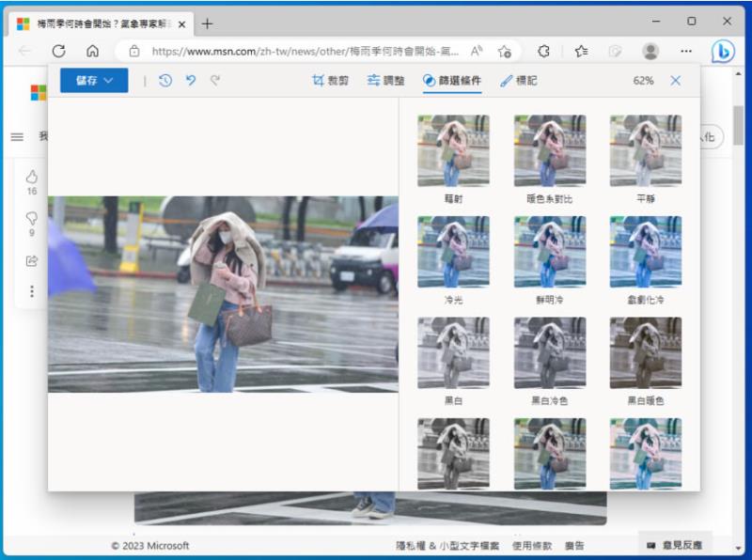The image size is (752, 560).
Task: Reset edits with the history clock icon
Action: coord(165,81)
